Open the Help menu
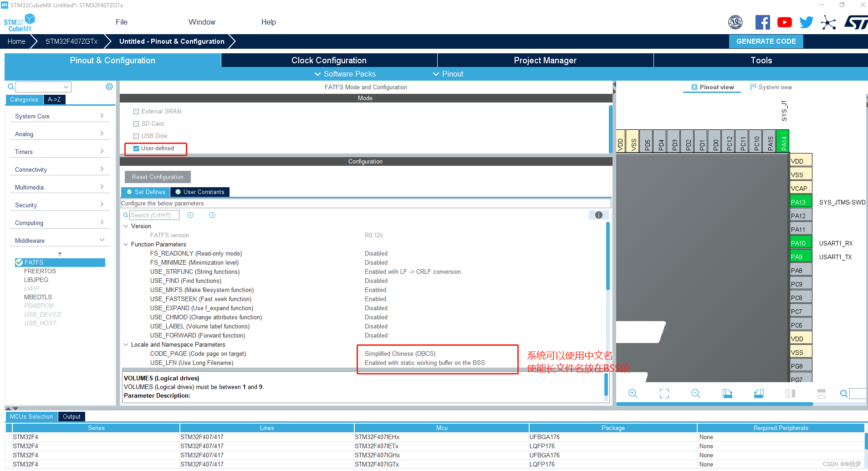Image resolution: width=868 pixels, height=471 pixels. coord(268,22)
